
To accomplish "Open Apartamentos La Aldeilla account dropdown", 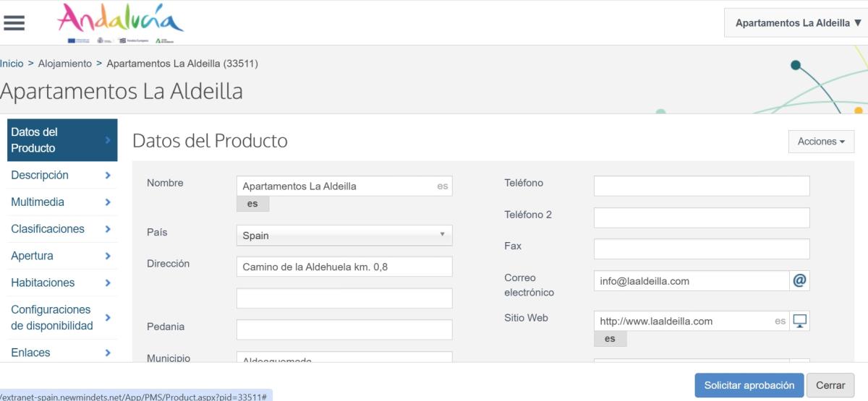I will [x=796, y=23].
